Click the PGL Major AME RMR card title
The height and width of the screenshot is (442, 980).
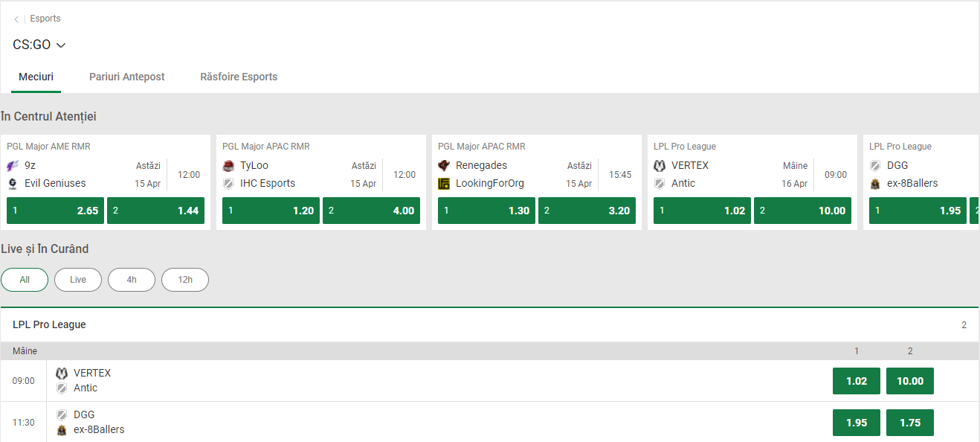point(48,147)
